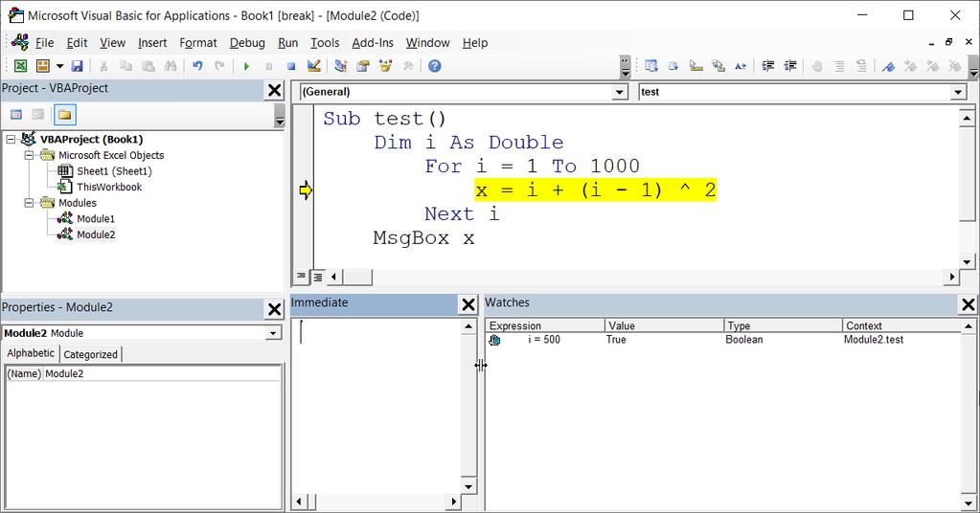Click the Comment Block icon
Screen dimensions: 980x513
839,66
